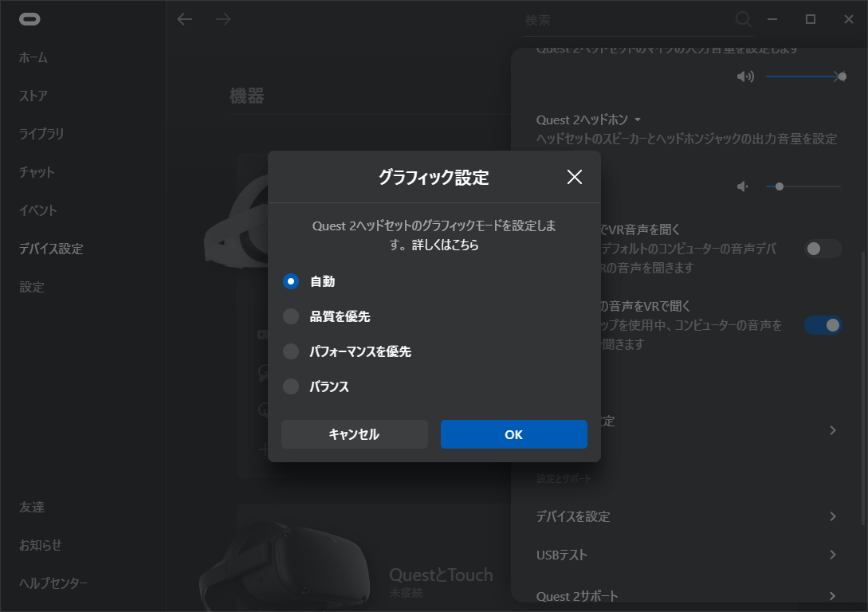
Task: Click the microphone volume speaker icon
Action: [745, 76]
